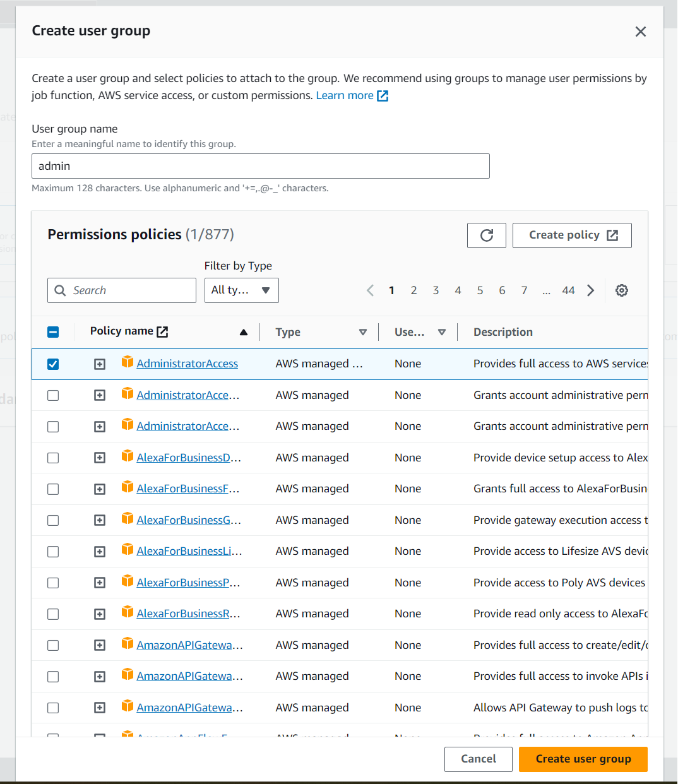Go to page 3 of policies
This screenshot has width=678, height=784.
pos(436,290)
